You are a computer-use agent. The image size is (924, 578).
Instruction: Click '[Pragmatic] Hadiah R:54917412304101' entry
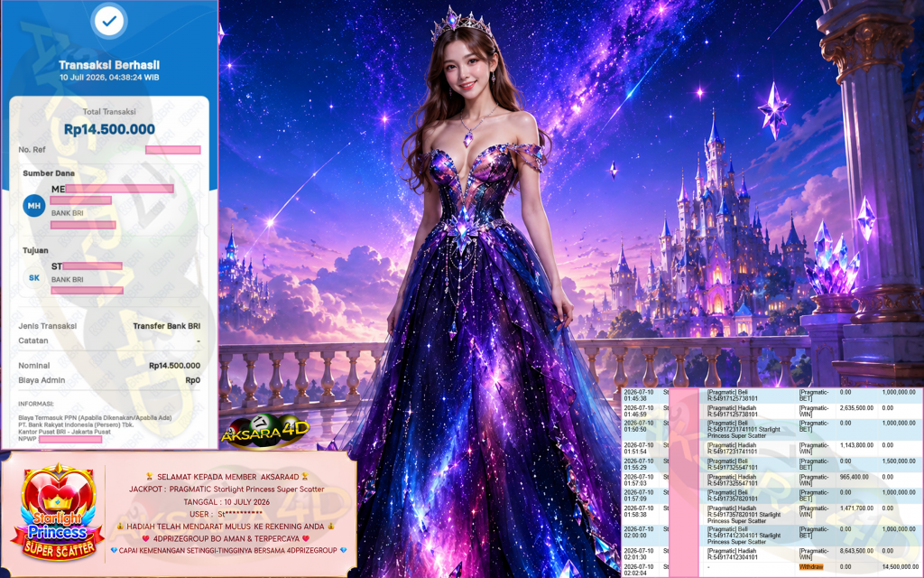pos(733,554)
